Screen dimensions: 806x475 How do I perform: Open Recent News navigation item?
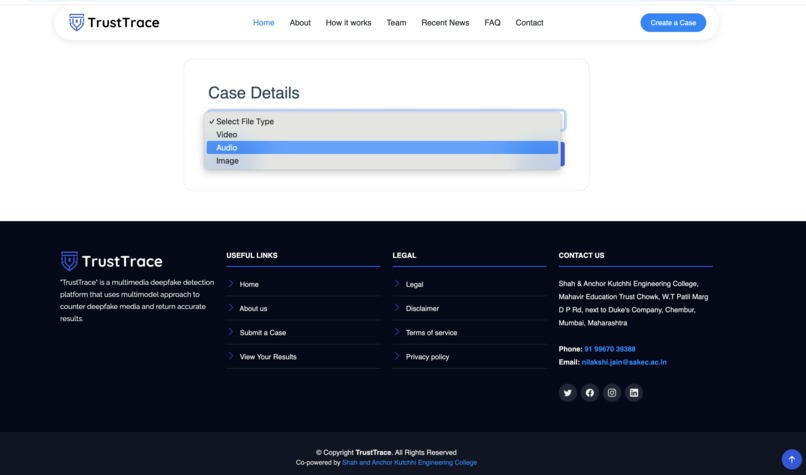[x=445, y=23]
